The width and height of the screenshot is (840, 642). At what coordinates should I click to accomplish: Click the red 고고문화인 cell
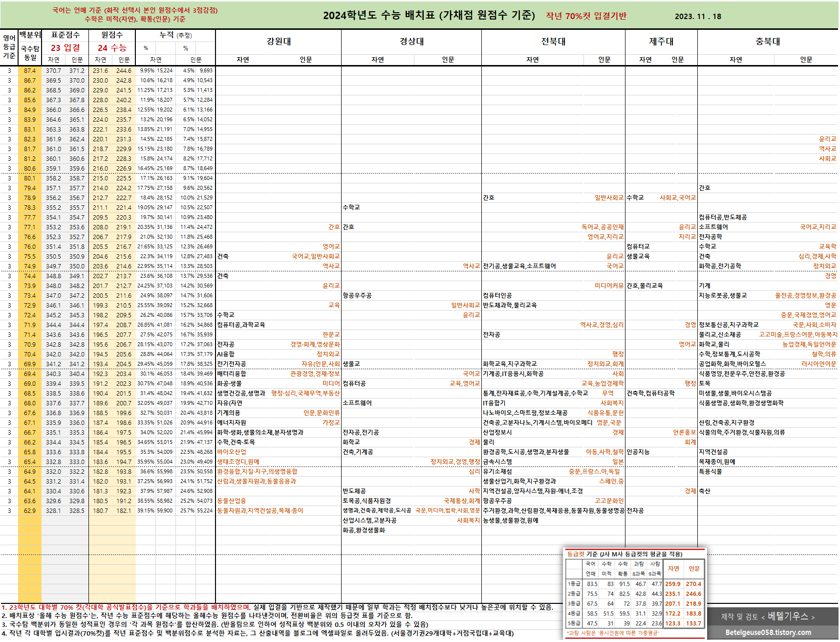tap(609, 501)
